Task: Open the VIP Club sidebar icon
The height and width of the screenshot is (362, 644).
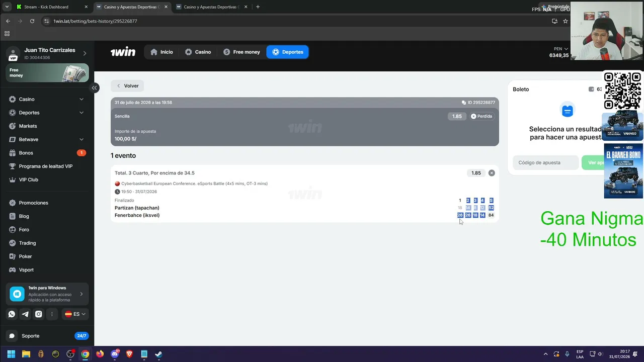Action: tap(13, 180)
